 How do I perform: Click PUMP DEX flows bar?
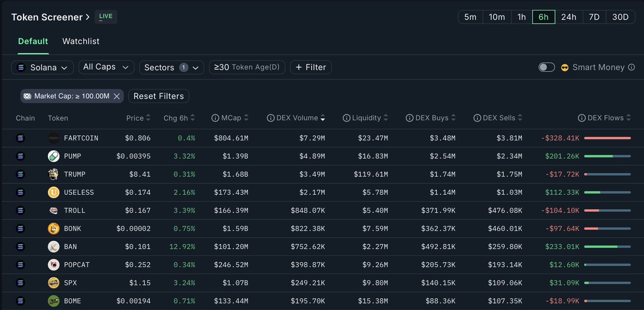(607, 156)
